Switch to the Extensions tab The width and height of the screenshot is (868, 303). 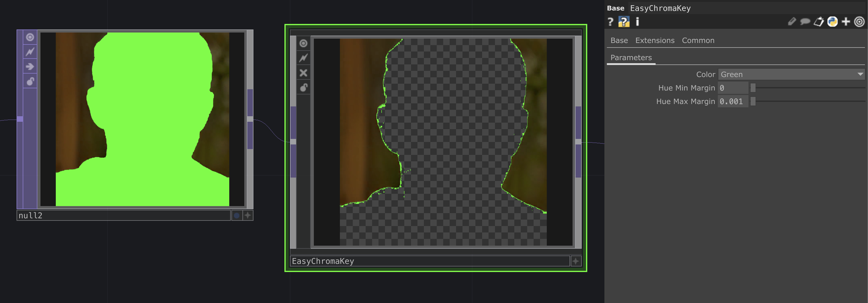[x=655, y=40]
